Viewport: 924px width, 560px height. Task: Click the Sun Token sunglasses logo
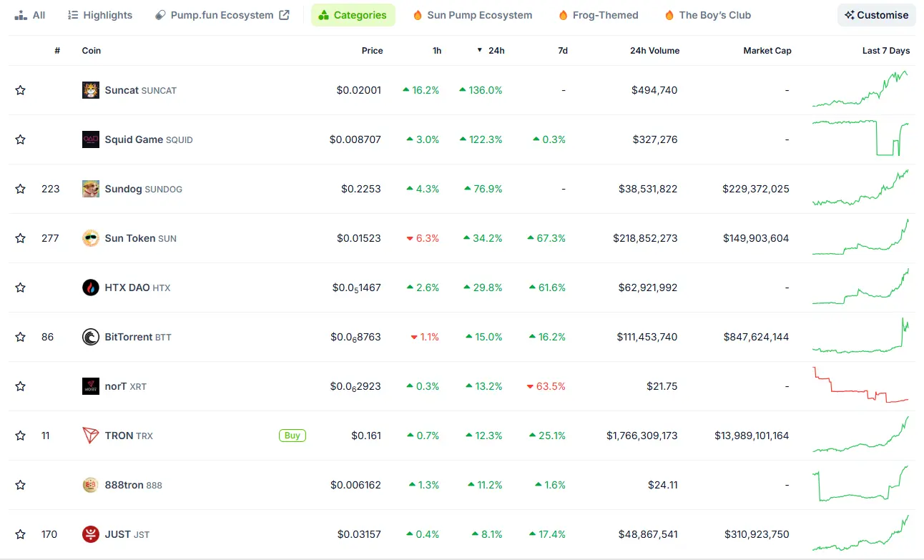click(x=91, y=238)
